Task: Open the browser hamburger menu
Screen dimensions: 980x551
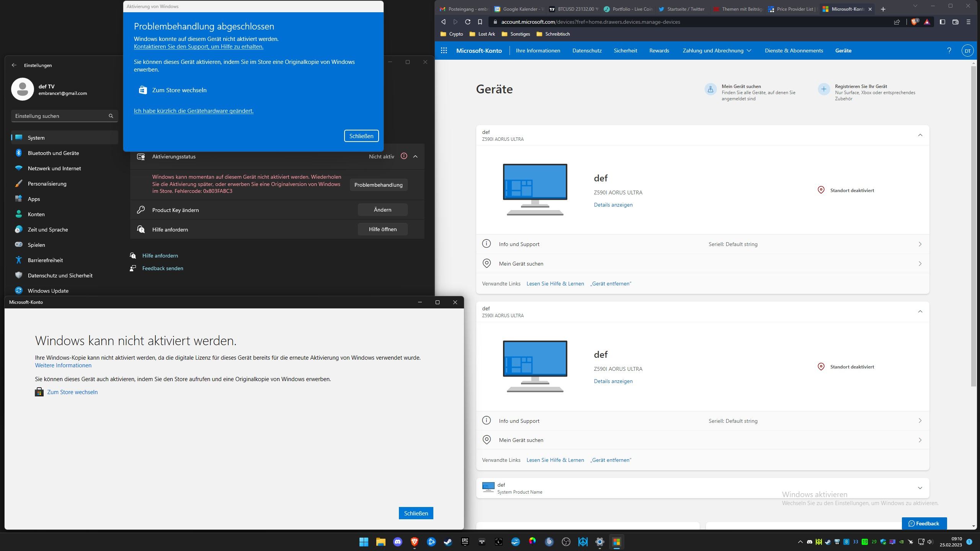Action: (x=969, y=22)
